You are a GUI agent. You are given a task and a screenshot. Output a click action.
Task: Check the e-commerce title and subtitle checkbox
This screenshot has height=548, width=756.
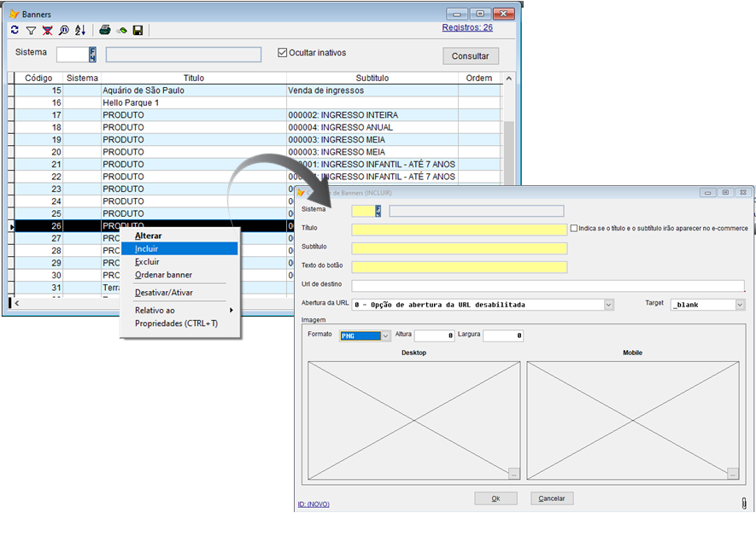click(x=574, y=229)
